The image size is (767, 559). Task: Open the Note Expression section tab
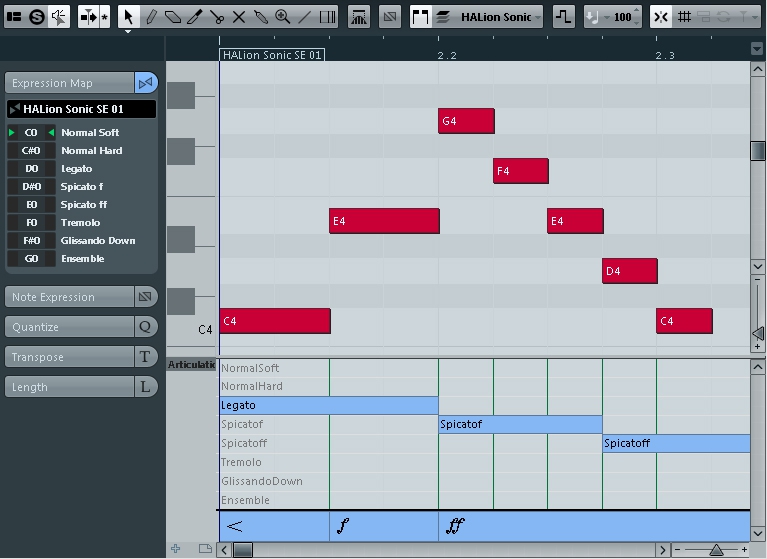coord(69,297)
